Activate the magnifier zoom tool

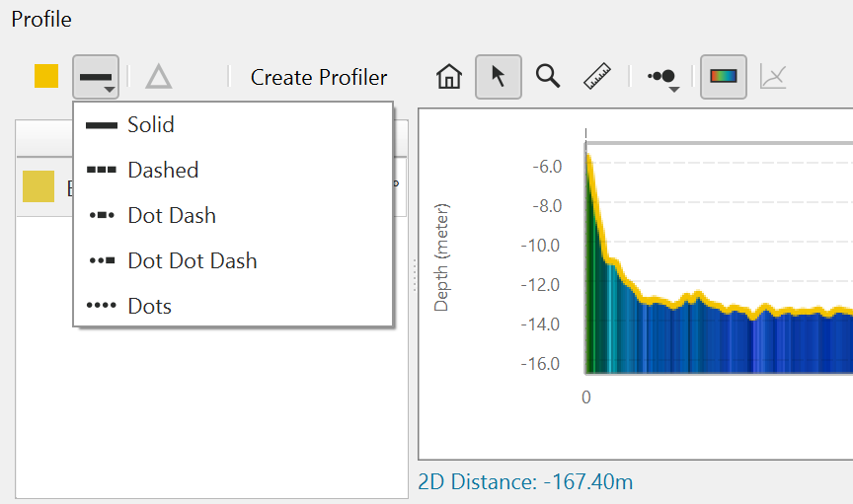pyautogui.click(x=548, y=77)
